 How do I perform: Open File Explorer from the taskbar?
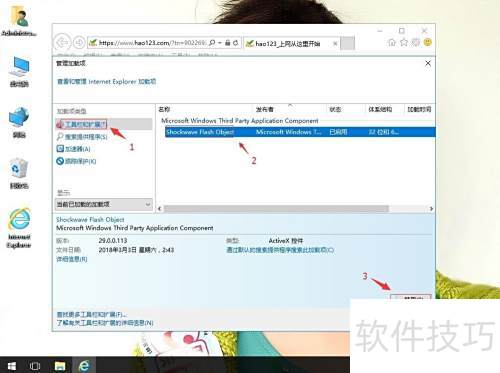60,366
